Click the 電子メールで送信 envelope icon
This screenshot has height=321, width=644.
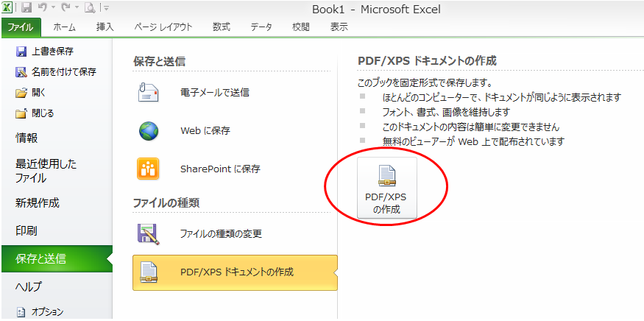pos(148,93)
